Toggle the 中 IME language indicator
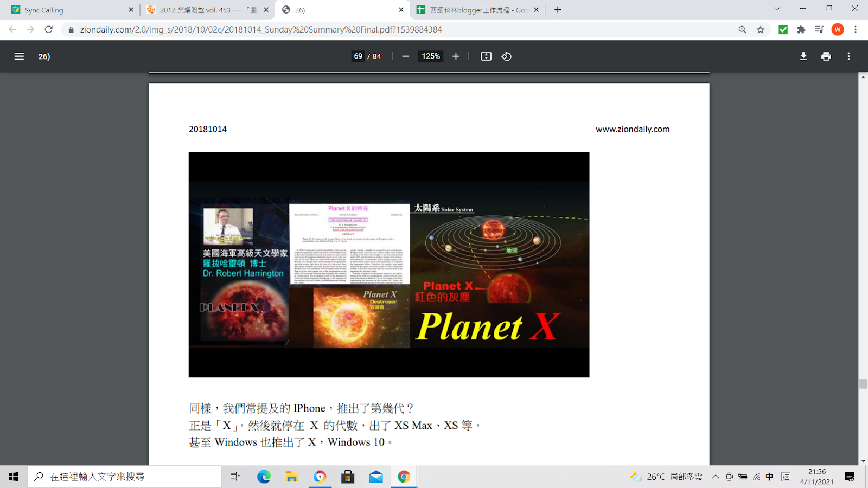Viewport: 868px width, 488px height. (x=769, y=477)
